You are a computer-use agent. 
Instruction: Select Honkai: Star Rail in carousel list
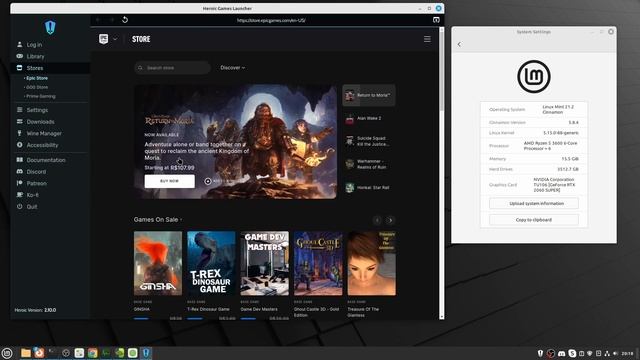(x=369, y=188)
